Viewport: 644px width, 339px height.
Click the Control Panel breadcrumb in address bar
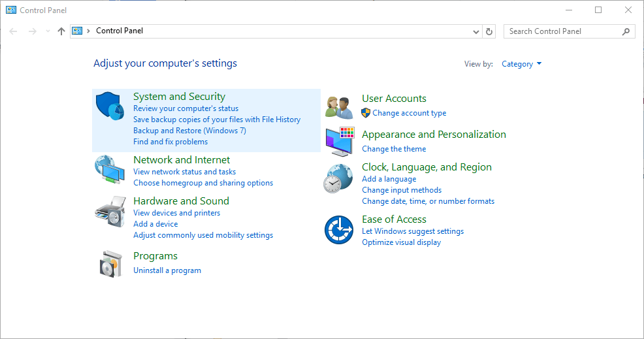[120, 31]
